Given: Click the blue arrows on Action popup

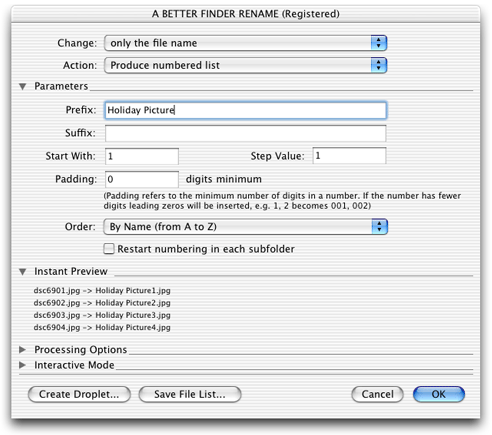Looking at the screenshot, I should pos(379,65).
